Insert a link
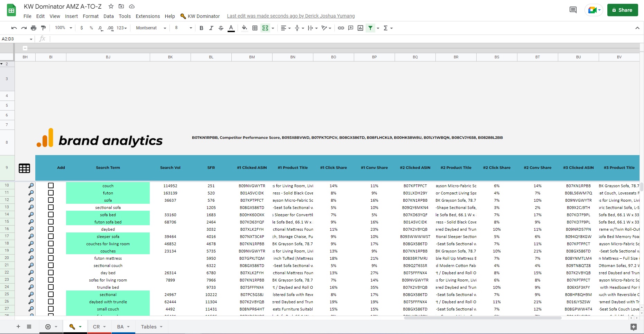 (341, 28)
